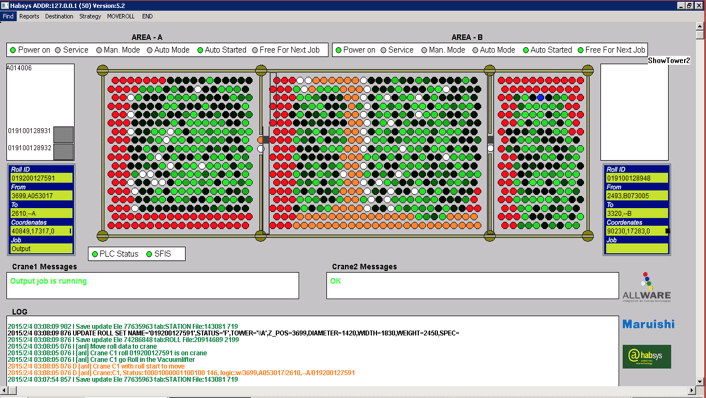Toggle Area B Free For Next Job indicator
The image size is (706, 398).
[580, 50]
